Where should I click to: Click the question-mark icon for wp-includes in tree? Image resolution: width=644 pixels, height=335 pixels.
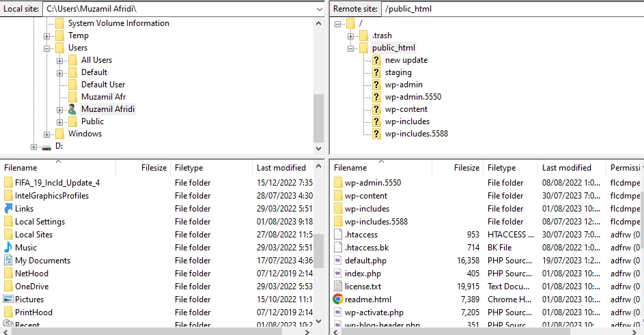click(x=376, y=121)
